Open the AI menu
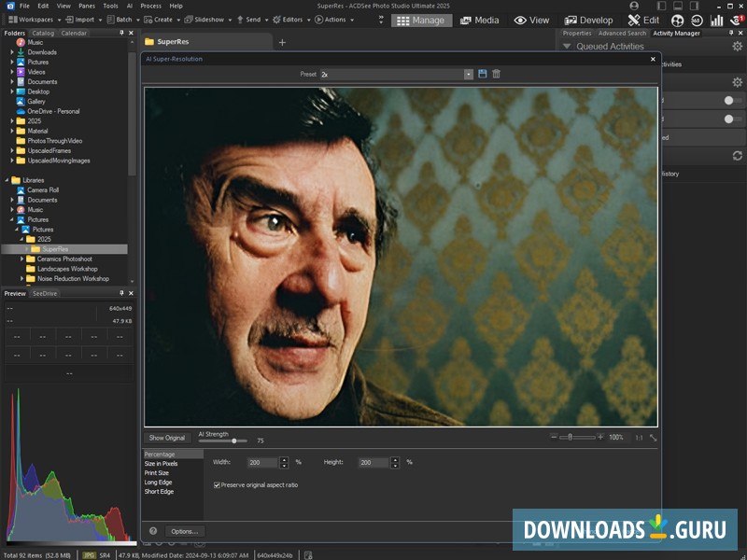This screenshot has height=560, width=747. point(130,5)
